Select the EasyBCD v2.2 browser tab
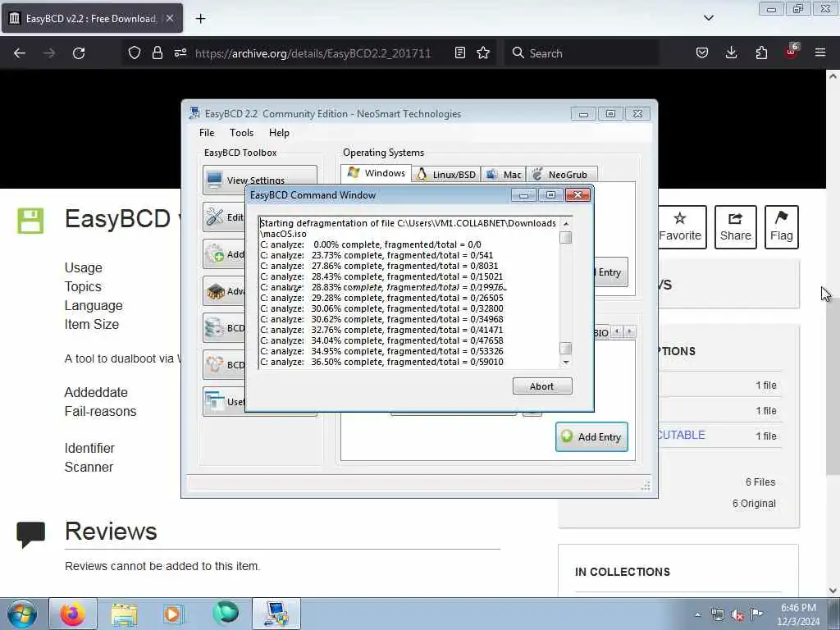Viewport: 840px width, 630px height. coord(92,18)
